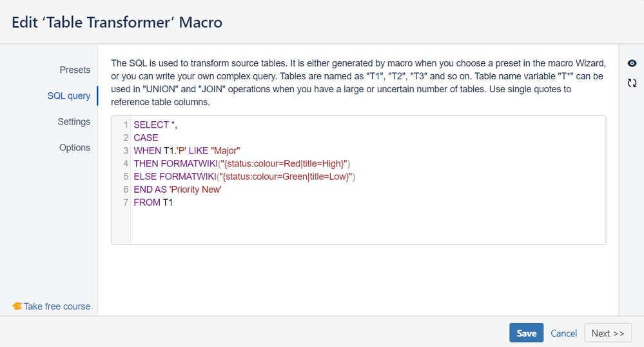The image size is (644, 347).
Task: Click the WHEN T1.'P' LIKE line
Action: (187, 150)
